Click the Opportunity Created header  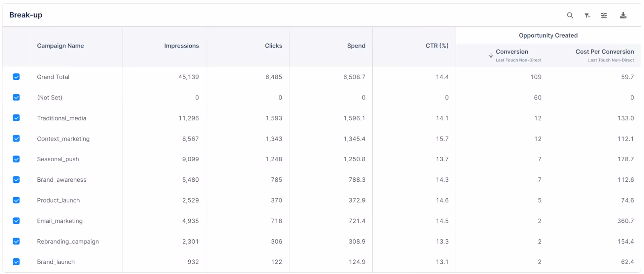click(x=548, y=35)
